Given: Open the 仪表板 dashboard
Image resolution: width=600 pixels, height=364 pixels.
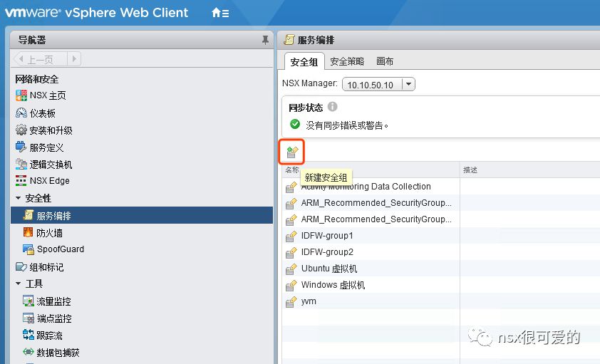Looking at the screenshot, I should click(43, 113).
